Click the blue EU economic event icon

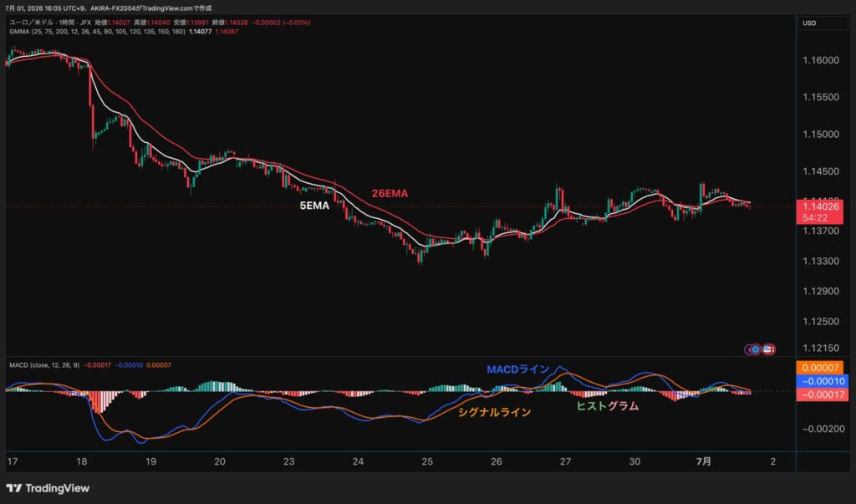click(756, 349)
